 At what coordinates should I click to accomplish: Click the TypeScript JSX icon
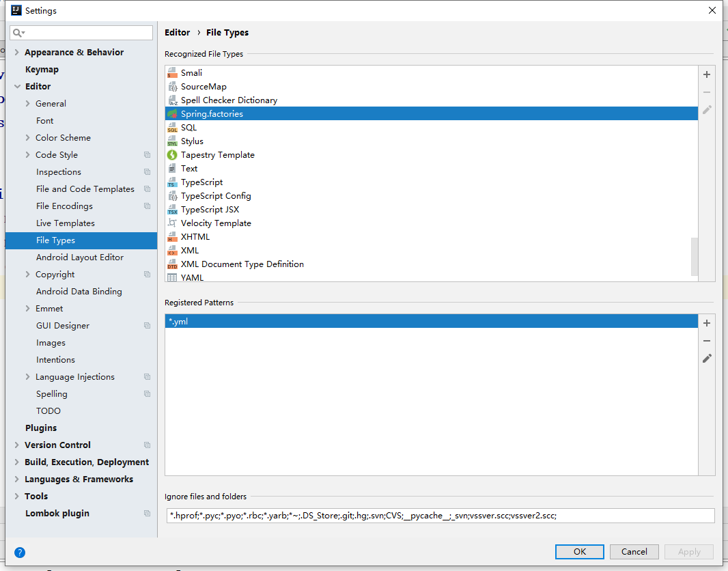coord(172,210)
